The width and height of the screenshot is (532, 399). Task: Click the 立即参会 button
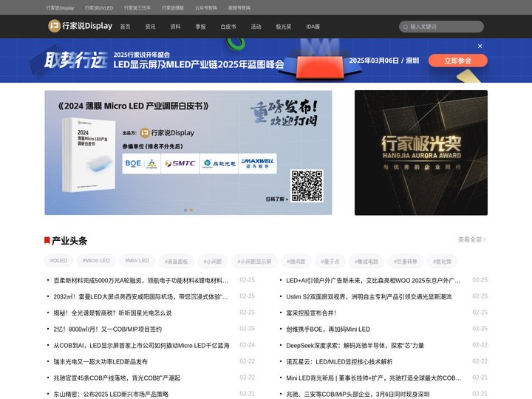tap(457, 61)
